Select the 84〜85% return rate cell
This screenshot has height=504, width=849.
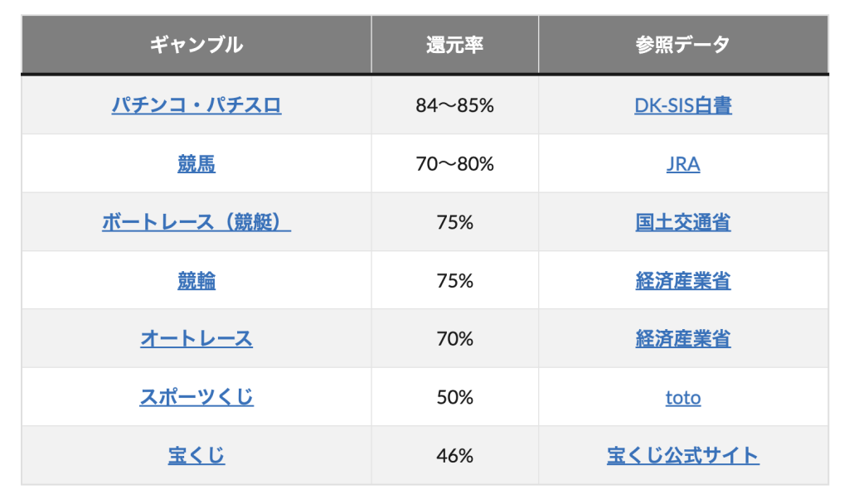coord(454,105)
